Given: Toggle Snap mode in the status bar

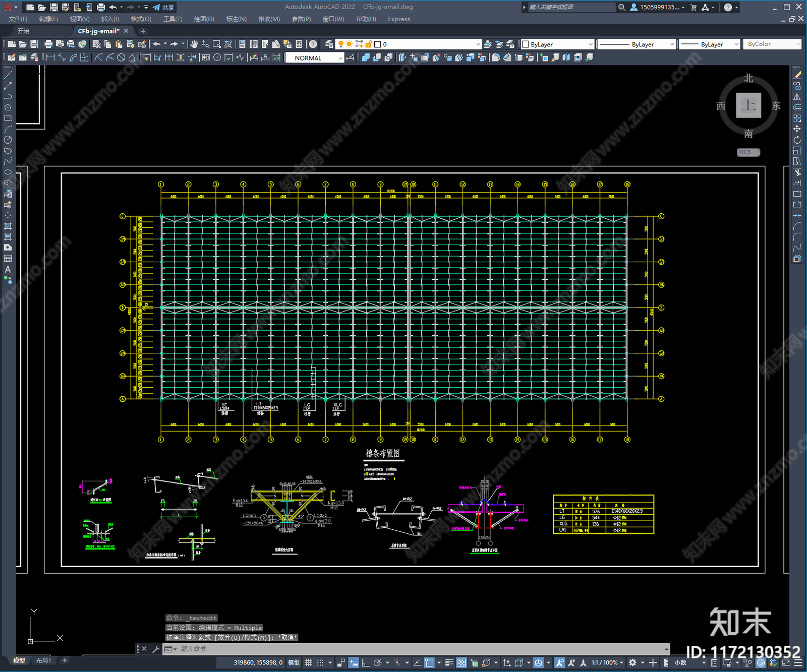Looking at the screenshot, I should point(320,662).
